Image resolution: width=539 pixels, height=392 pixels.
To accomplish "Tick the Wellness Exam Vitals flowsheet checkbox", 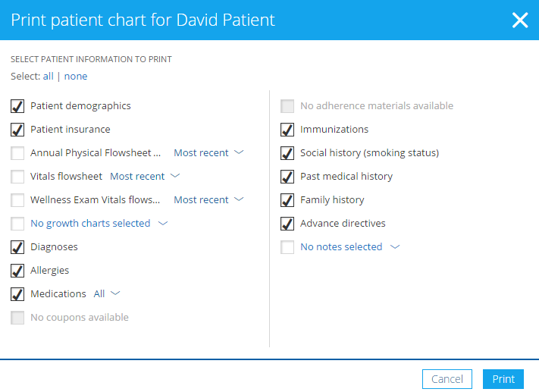I will (x=17, y=200).
